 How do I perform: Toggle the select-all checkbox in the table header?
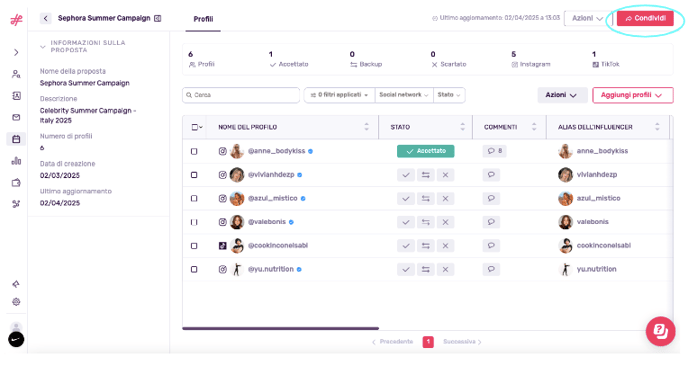pyautogui.click(x=195, y=127)
